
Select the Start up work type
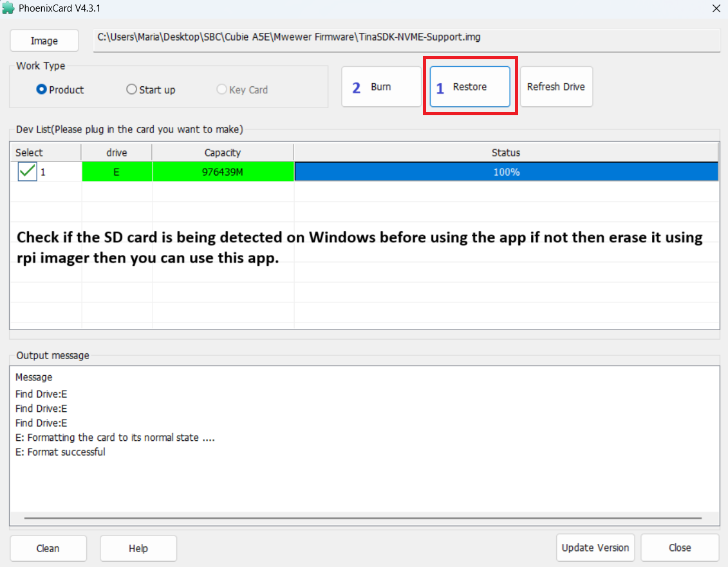coord(151,89)
